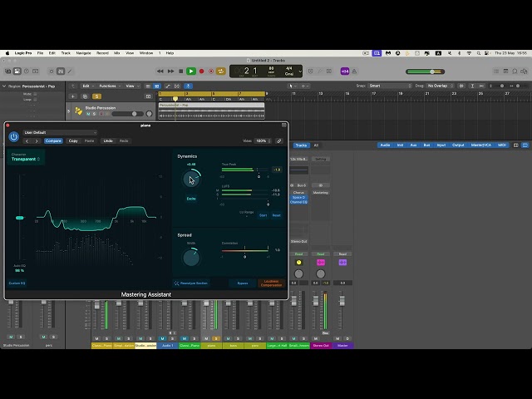Click the Fast Forward transport button

[170, 71]
